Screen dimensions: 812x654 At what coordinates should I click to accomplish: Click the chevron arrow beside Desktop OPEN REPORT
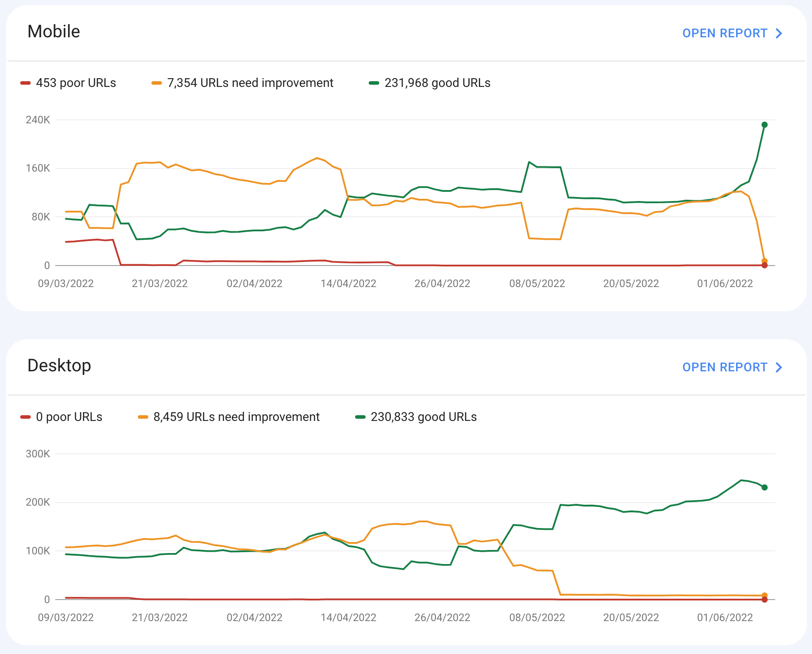(779, 367)
